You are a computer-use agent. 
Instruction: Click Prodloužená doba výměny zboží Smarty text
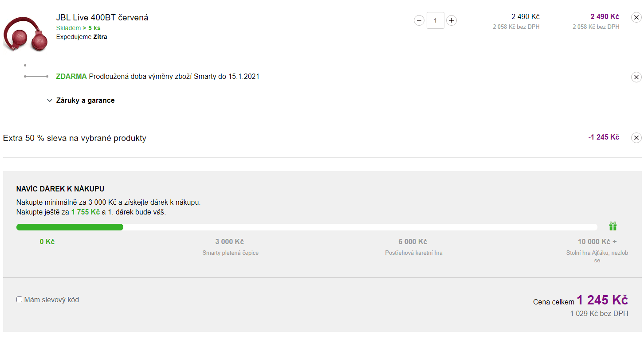[x=174, y=76]
